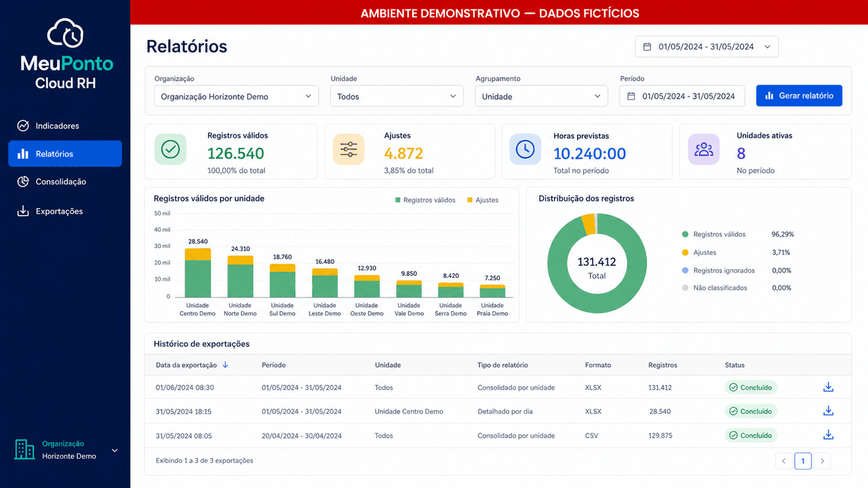
Task: Click the donut chart center total 131.412
Action: pos(597,262)
